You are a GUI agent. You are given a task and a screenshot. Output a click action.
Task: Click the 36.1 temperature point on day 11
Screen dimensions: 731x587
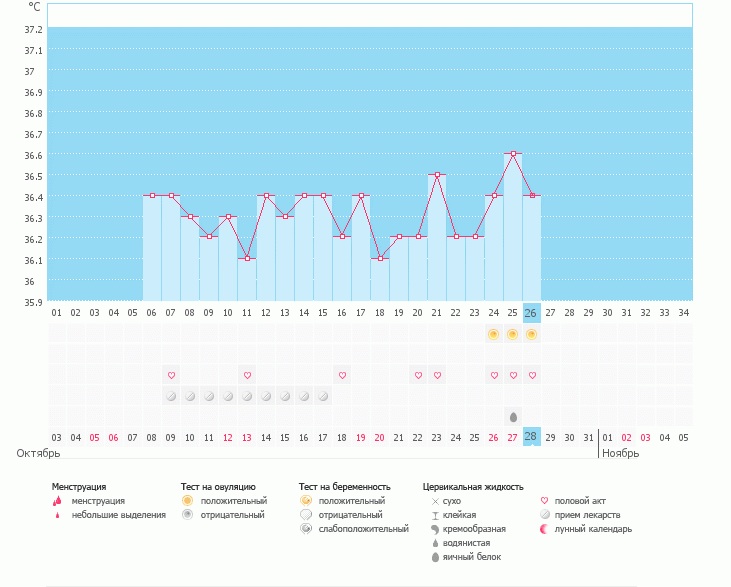point(247,259)
